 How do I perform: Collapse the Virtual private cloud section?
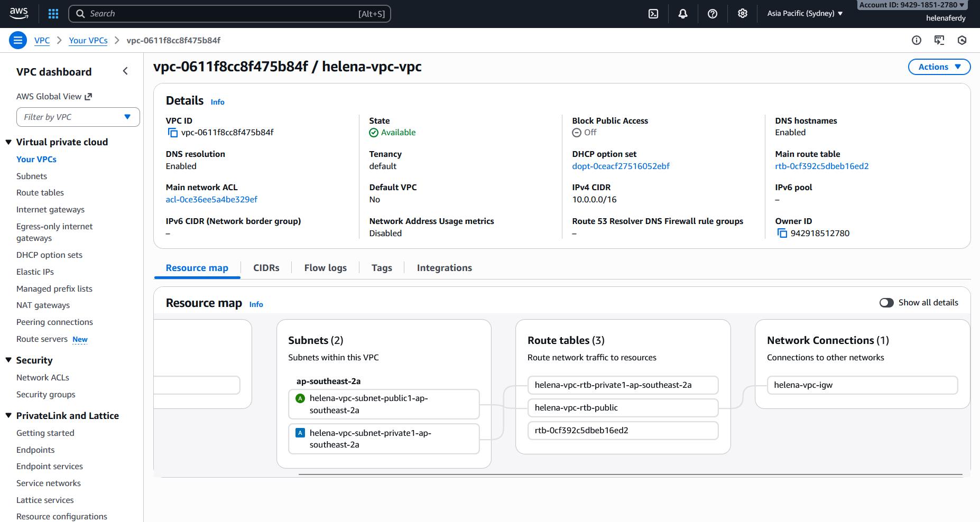point(8,142)
